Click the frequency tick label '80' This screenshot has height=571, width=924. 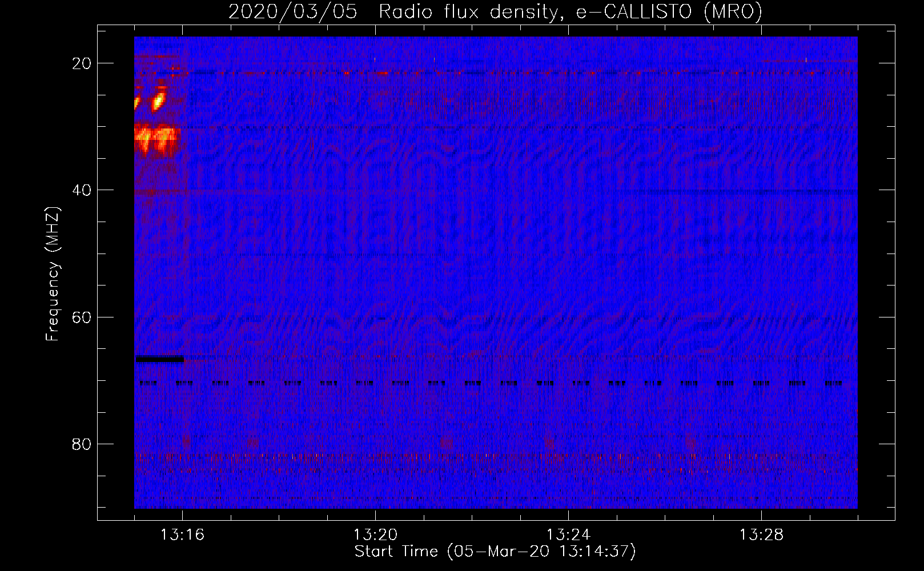tap(82, 444)
